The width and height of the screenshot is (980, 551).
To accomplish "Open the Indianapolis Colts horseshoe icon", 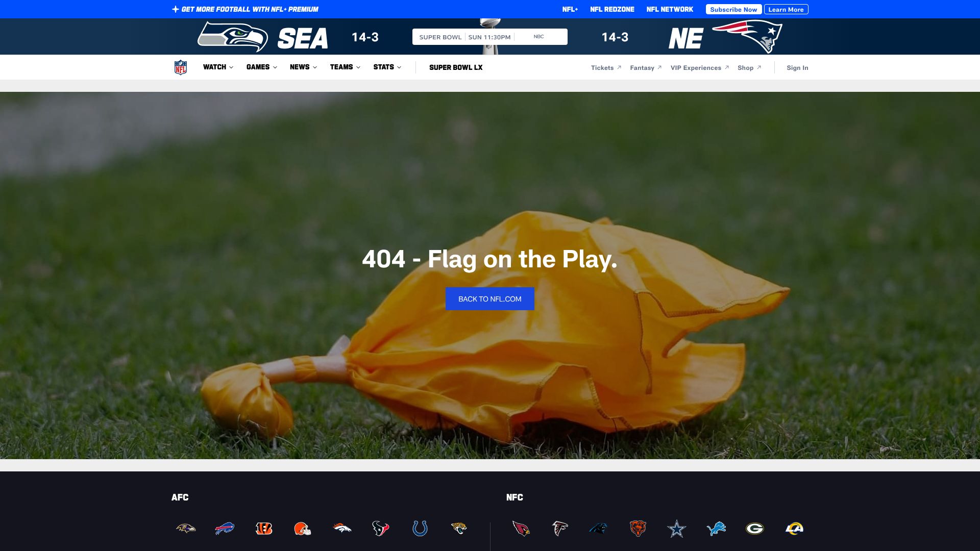I will coord(420,529).
